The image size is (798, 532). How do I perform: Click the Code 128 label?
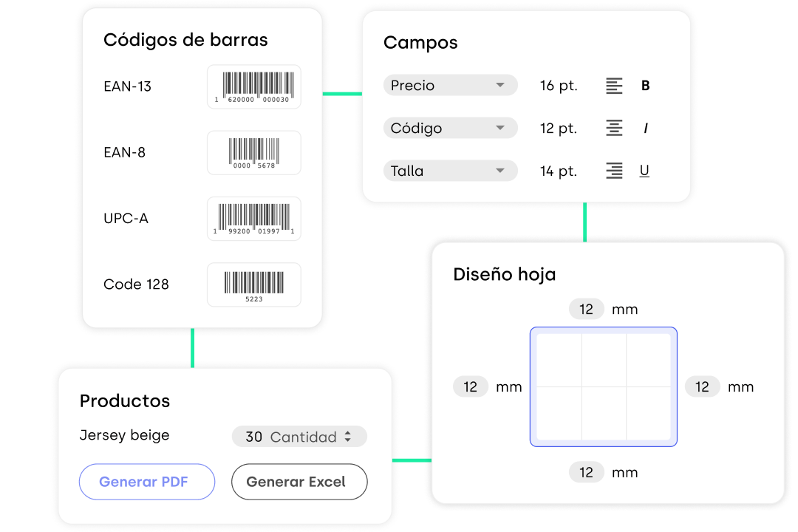(x=136, y=284)
